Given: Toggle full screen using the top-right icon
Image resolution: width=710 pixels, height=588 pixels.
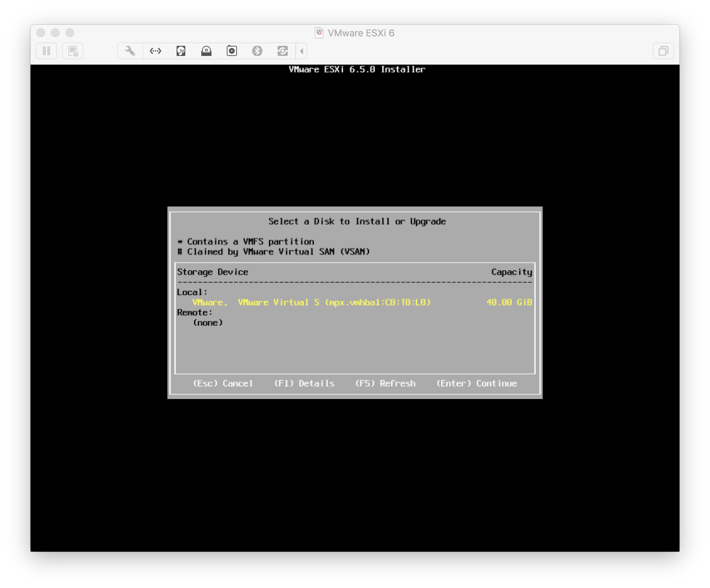Looking at the screenshot, I should coord(663,51).
